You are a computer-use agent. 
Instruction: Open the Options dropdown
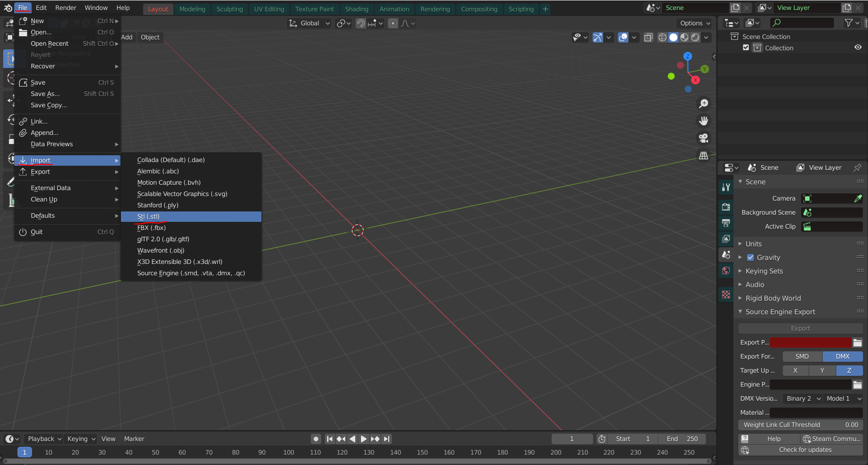click(695, 23)
